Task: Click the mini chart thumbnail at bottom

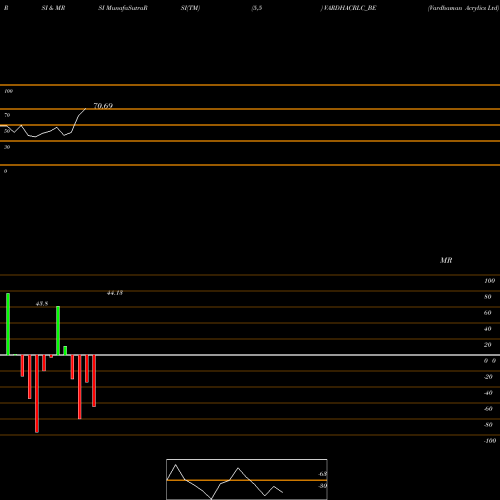Action: click(x=247, y=479)
